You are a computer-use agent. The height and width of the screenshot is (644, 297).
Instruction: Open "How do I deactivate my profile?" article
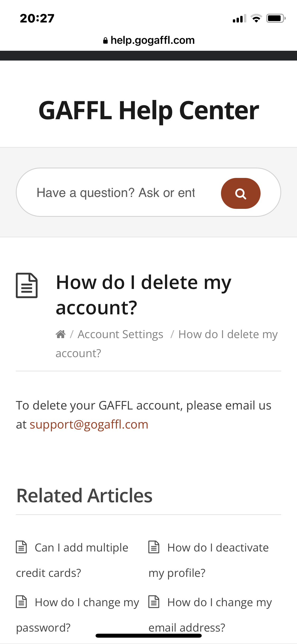point(218,548)
